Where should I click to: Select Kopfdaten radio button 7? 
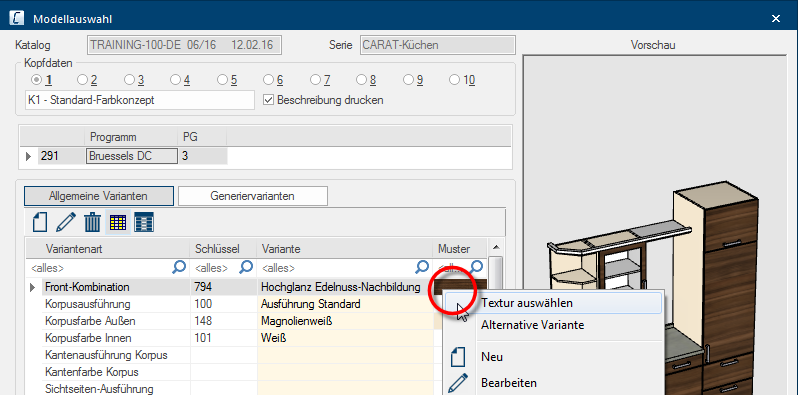315,80
